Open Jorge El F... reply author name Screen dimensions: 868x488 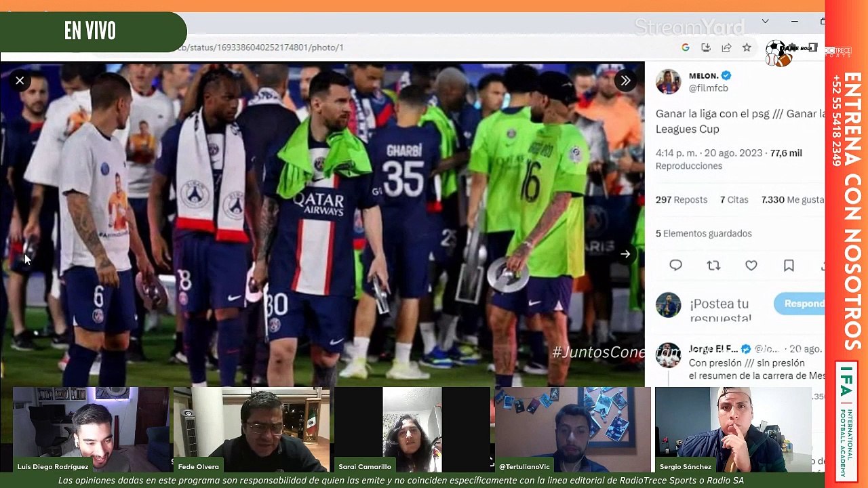(x=713, y=349)
